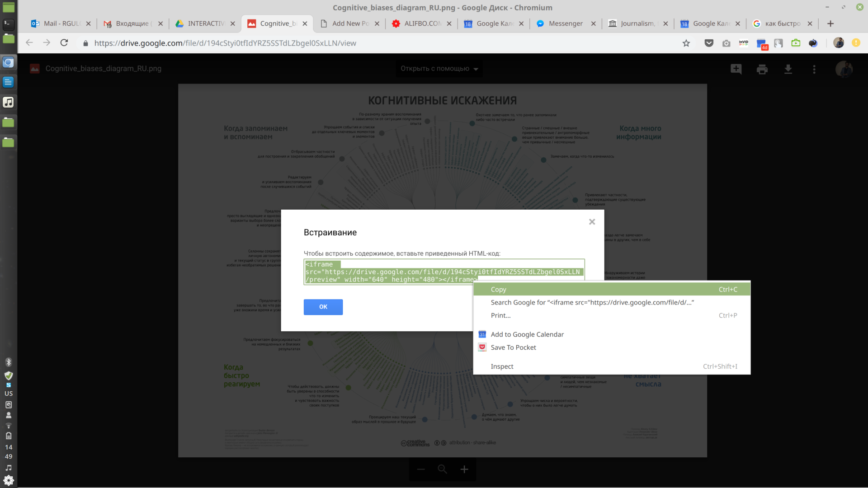Screen dimensions: 868x488
Task: Close the Встраивание dialog with X
Action: click(592, 222)
